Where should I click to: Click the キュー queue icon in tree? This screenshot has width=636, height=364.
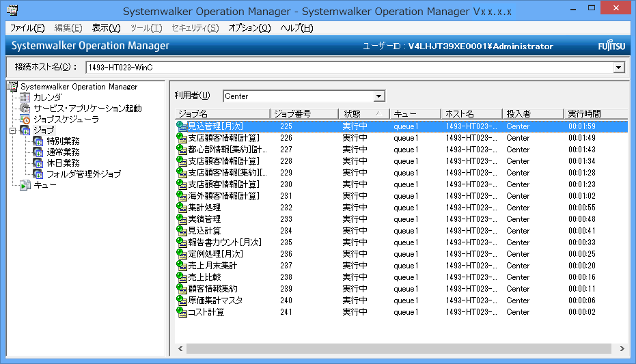[25, 185]
